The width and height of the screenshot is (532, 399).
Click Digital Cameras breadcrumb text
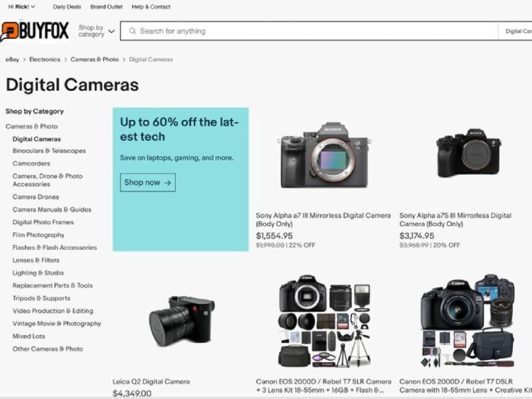click(150, 60)
